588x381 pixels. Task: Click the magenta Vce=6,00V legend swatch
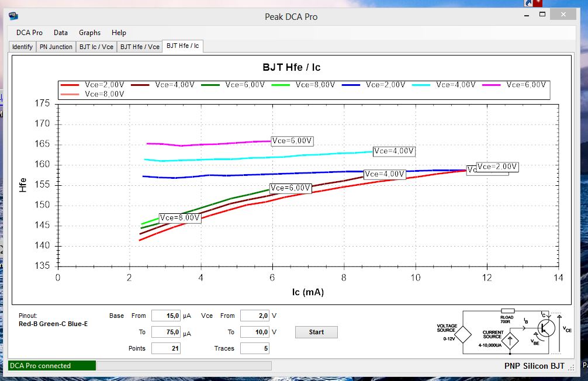point(491,85)
